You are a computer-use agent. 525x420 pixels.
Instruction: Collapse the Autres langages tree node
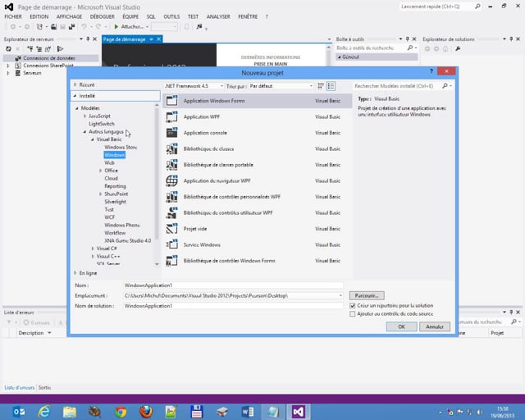[x=84, y=131]
